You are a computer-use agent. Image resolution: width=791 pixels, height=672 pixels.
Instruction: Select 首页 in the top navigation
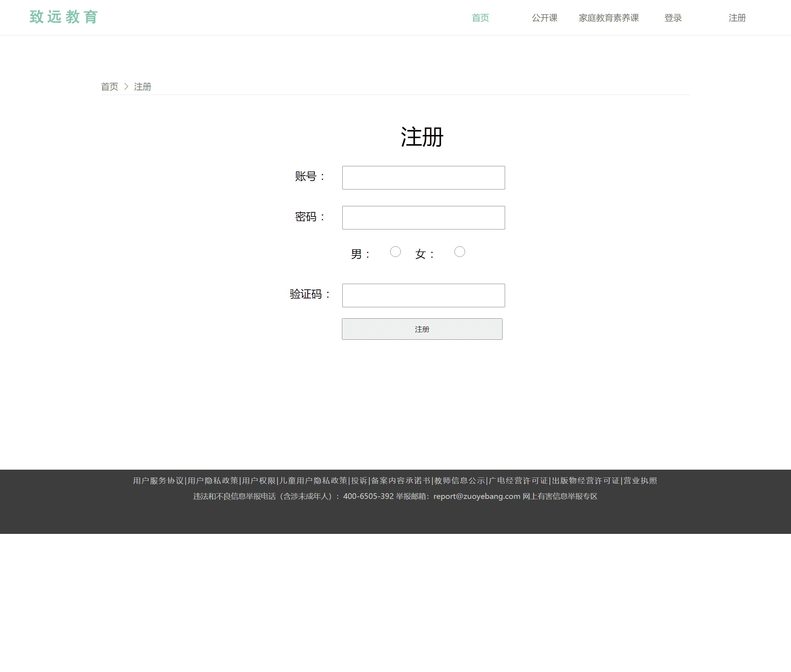[480, 17]
